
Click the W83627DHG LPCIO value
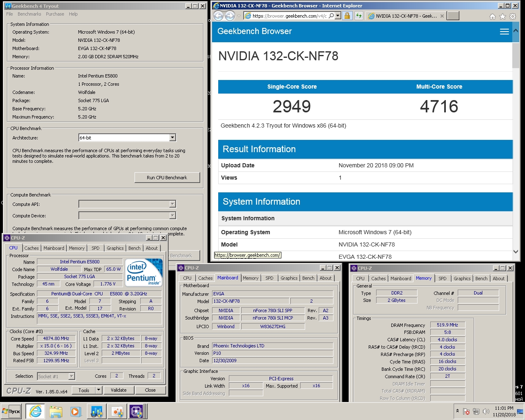tap(273, 326)
